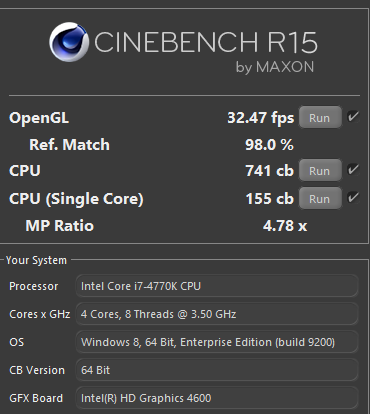Image resolution: width=370 pixels, height=414 pixels.
Task: Click the GFX Board HD Graphics field
Action: pos(217,398)
